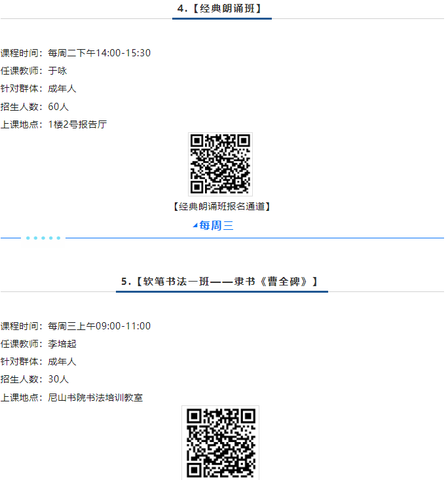Click 成年人 under 任课教师：李培起
The width and height of the screenshot is (448, 480).
pyautogui.click(x=62, y=361)
